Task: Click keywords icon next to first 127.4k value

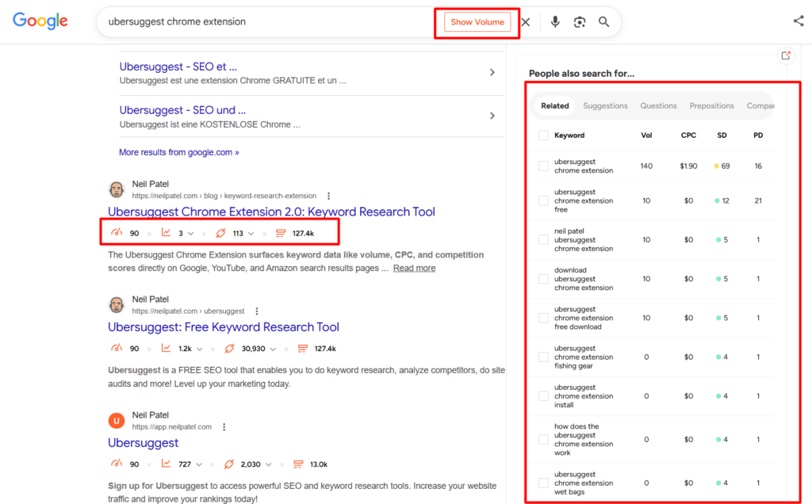Action: [281, 233]
